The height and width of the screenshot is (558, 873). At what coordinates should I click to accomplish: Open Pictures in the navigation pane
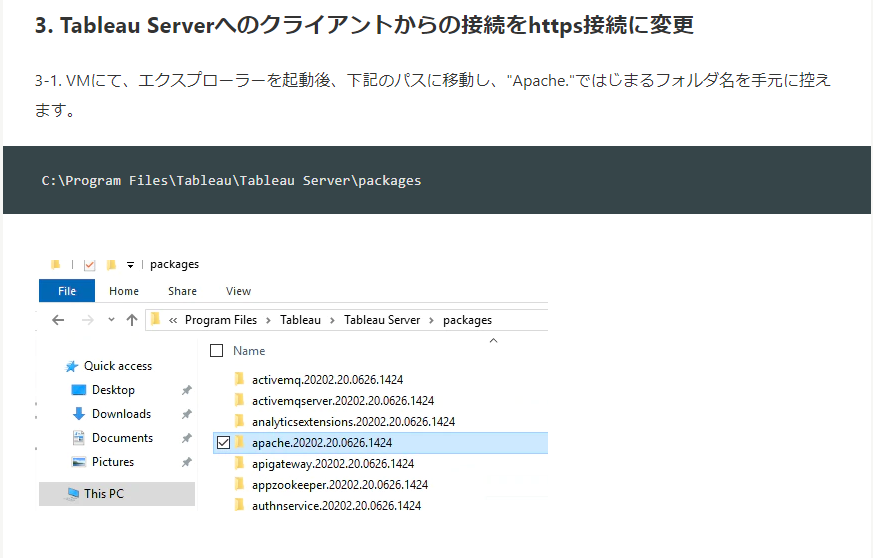tap(112, 462)
